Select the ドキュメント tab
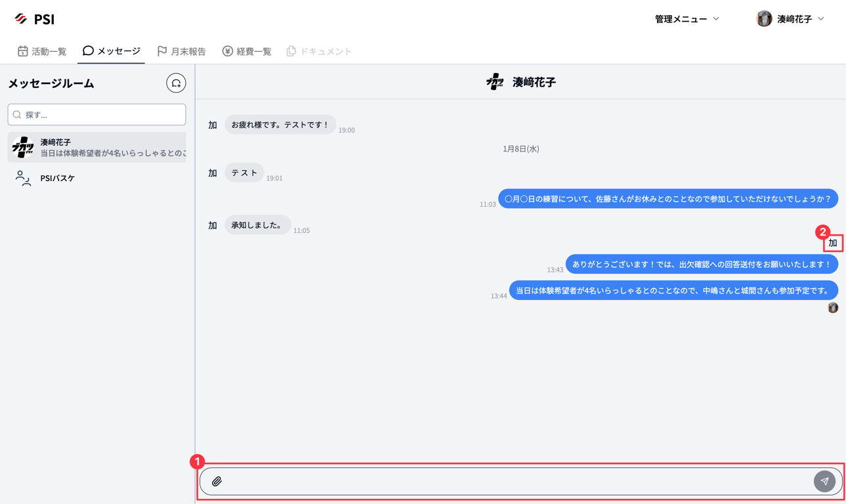This screenshot has height=504, width=846. pos(319,51)
